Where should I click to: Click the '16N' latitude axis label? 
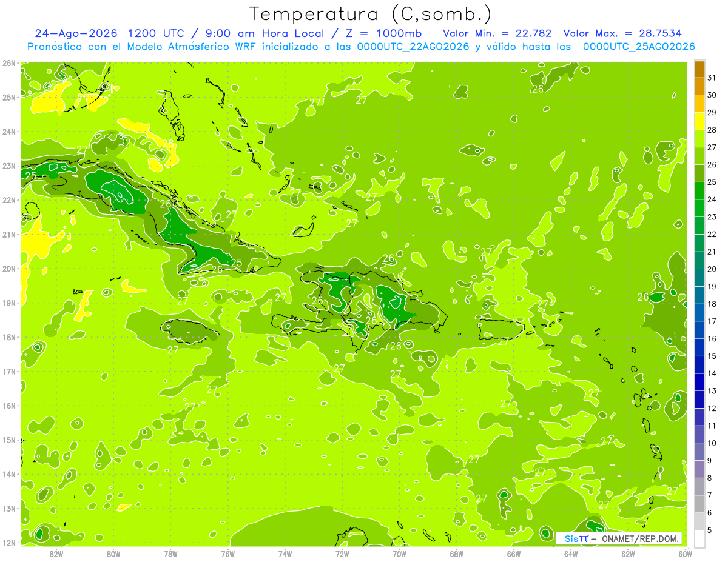pyautogui.click(x=9, y=406)
